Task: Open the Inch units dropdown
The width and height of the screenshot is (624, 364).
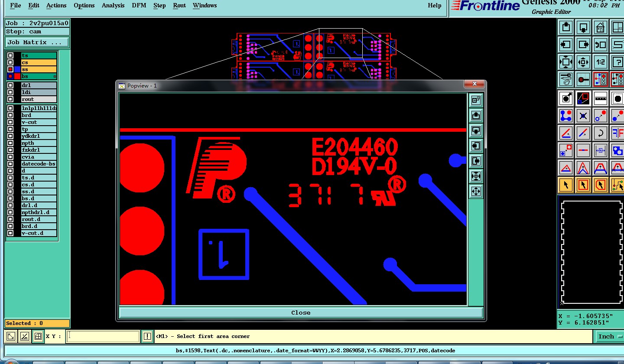Action: pos(610,336)
